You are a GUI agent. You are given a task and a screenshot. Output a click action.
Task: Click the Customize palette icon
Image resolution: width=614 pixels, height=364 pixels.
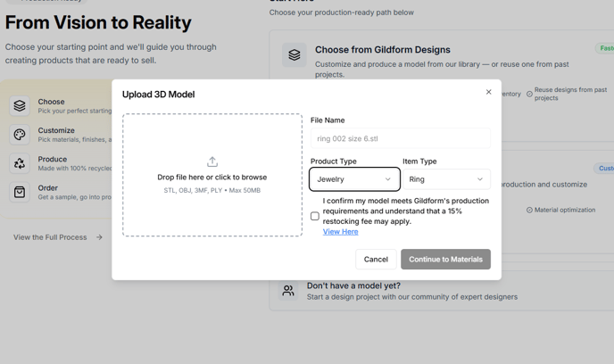point(20,135)
